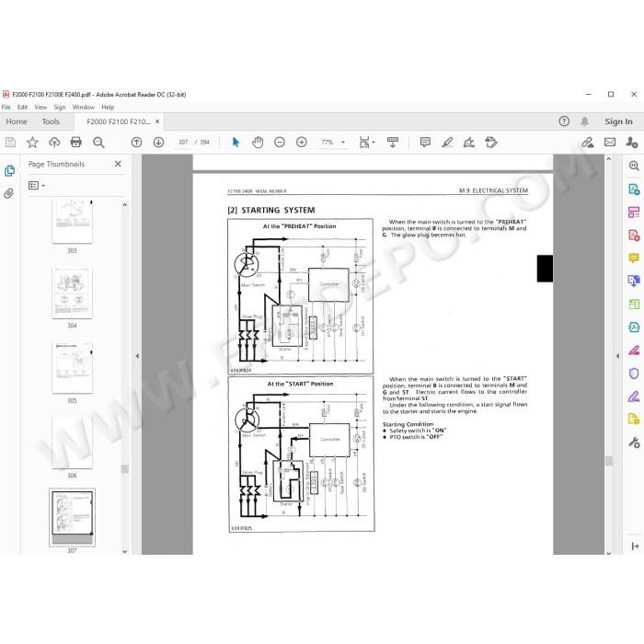Image resolution: width=644 pixels, height=644 pixels.
Task: Select the Hand pan tool
Action: [258, 142]
